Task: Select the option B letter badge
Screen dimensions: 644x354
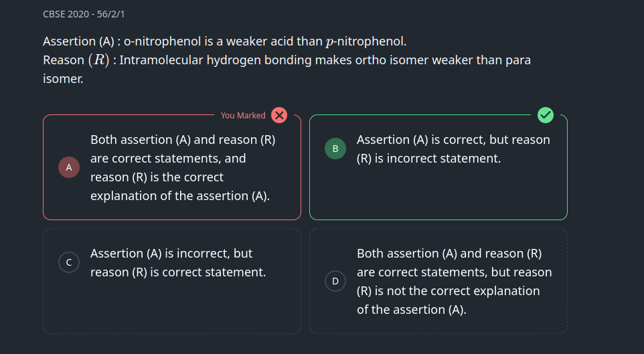Action: [x=335, y=149]
